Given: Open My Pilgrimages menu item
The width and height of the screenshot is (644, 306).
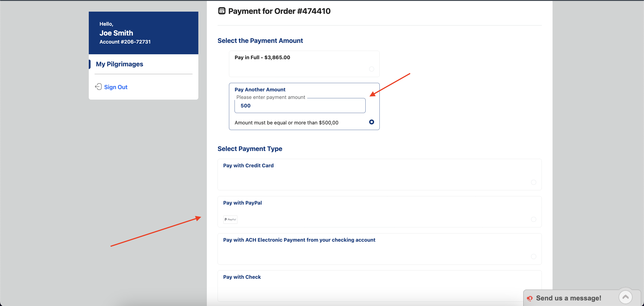Looking at the screenshot, I should tap(119, 64).
